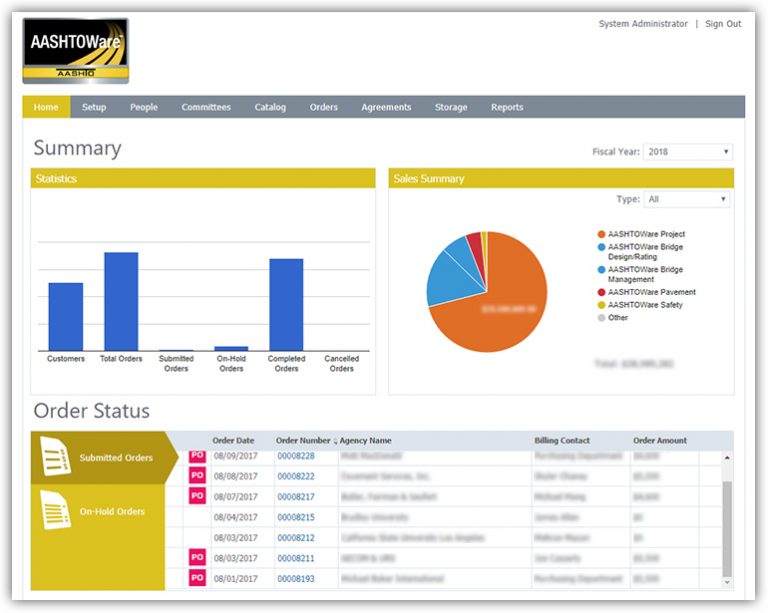Image resolution: width=768 pixels, height=613 pixels.
Task: Click PO badge for order 00008222
Action: [197, 476]
